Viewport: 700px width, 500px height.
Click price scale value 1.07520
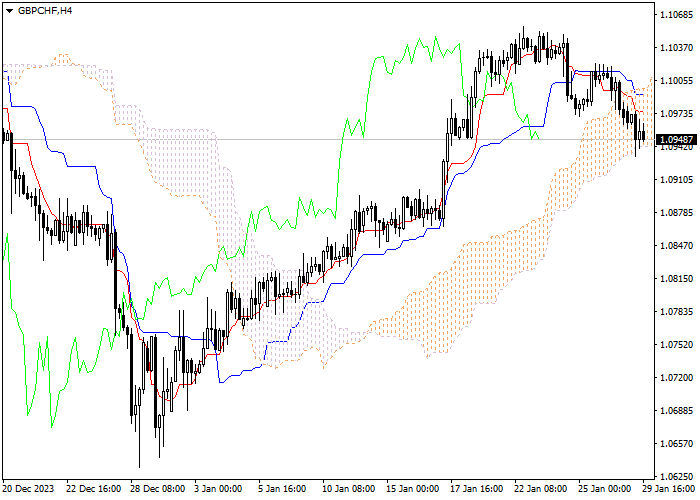tap(676, 345)
